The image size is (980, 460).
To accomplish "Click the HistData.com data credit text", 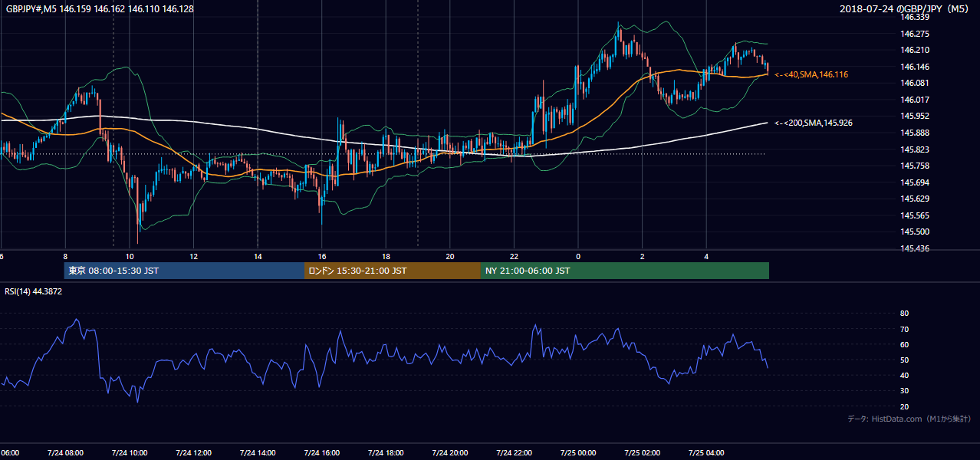I will [x=909, y=419].
